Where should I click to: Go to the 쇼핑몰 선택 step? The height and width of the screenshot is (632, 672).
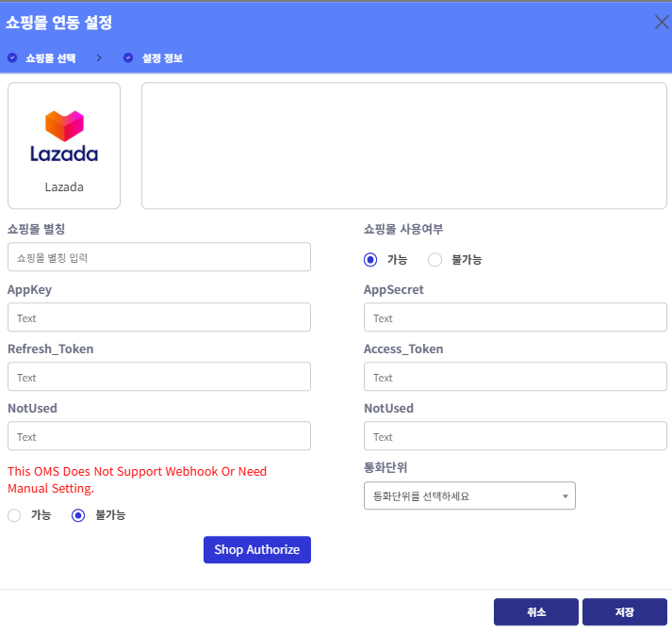(50, 57)
